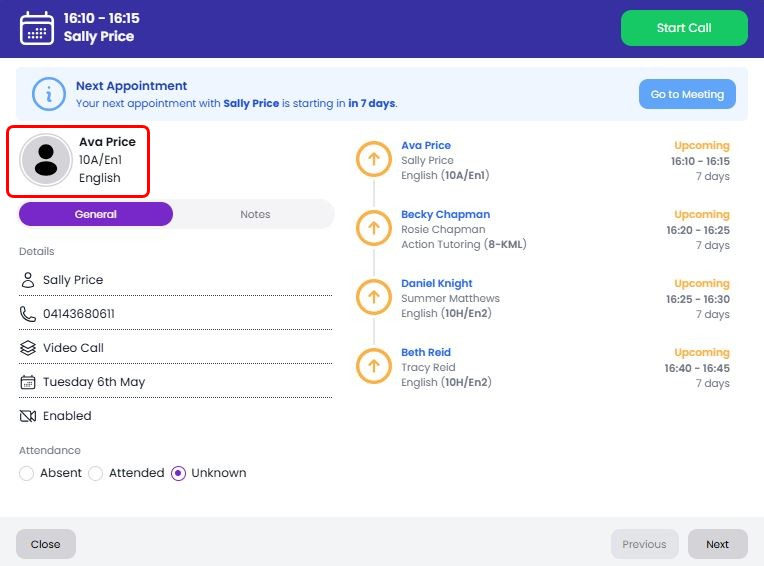This screenshot has height=566, width=764.
Task: Click the layers icon beside Video Call
Action: (28, 348)
